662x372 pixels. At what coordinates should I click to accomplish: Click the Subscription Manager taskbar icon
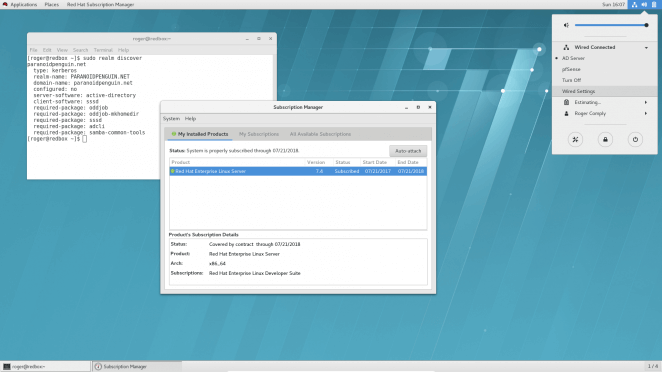[x=98, y=367]
